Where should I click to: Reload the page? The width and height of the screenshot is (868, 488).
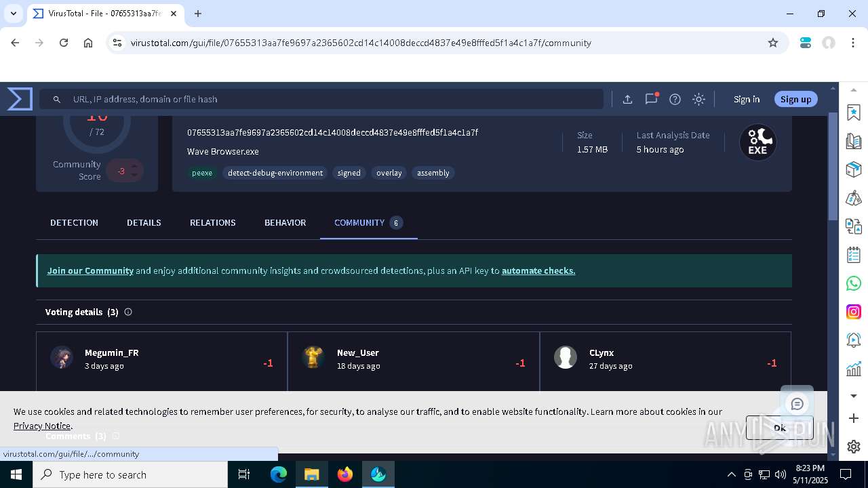tap(64, 43)
